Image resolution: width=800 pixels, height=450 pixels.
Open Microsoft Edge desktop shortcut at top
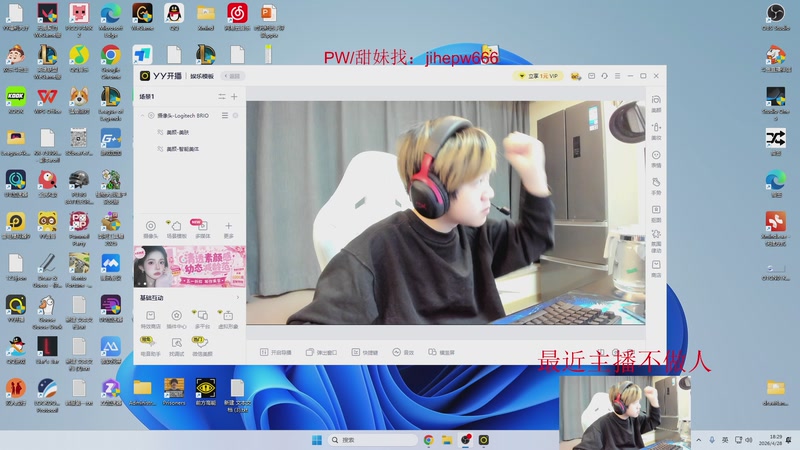pos(111,20)
